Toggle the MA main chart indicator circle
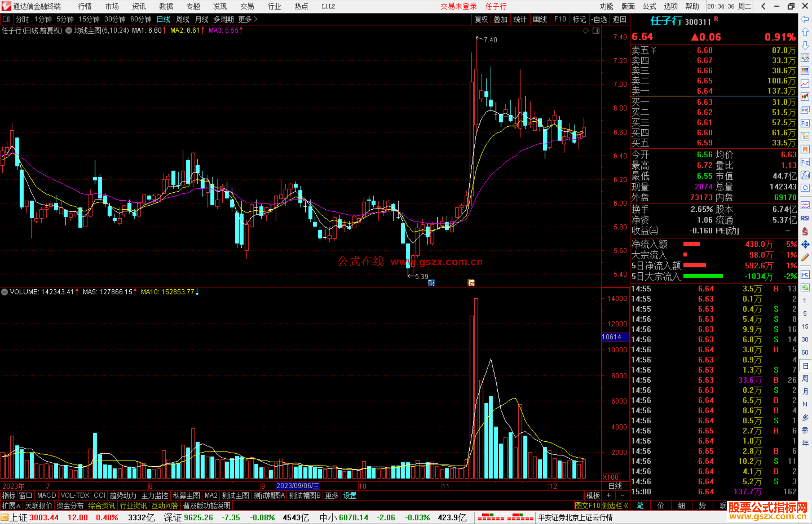The height and width of the screenshot is (524, 812). [69, 30]
